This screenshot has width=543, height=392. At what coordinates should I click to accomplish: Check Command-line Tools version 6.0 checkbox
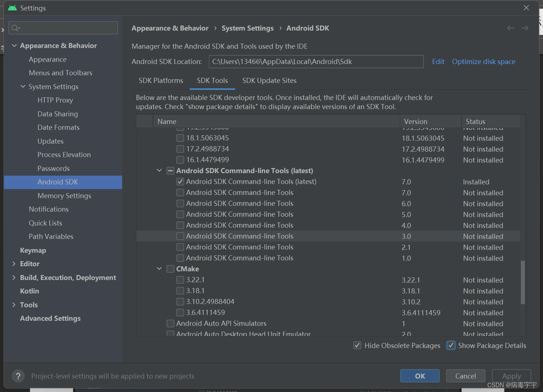click(180, 203)
